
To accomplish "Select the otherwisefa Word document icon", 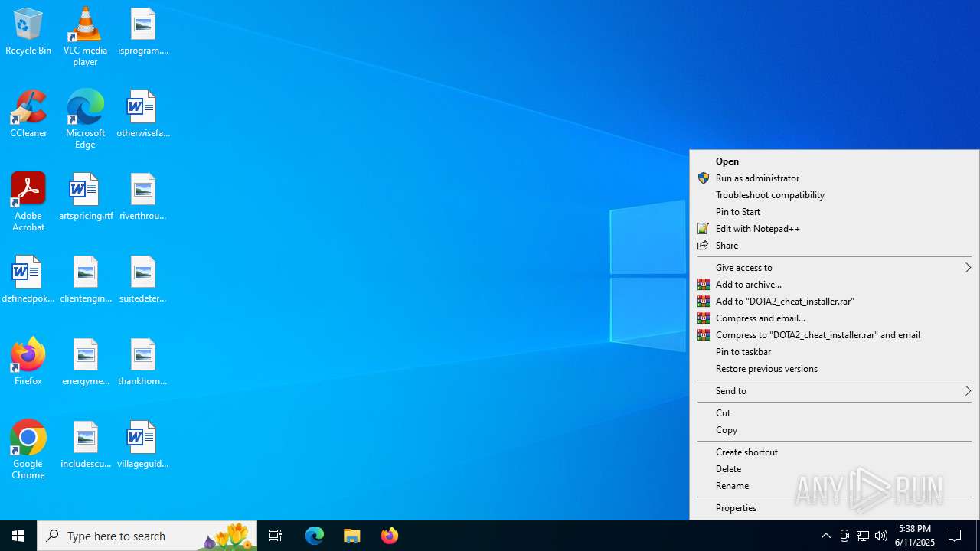I will 142,114.
